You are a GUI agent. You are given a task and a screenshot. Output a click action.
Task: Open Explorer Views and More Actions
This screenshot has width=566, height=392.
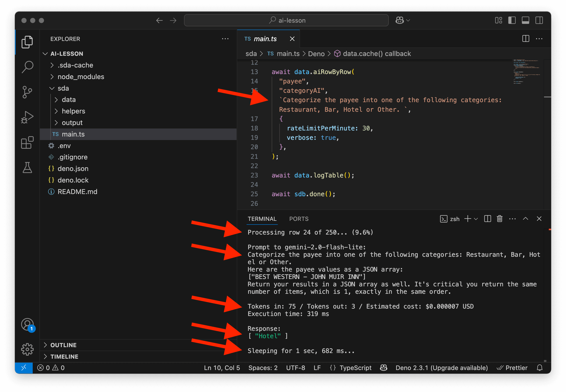(x=225, y=39)
